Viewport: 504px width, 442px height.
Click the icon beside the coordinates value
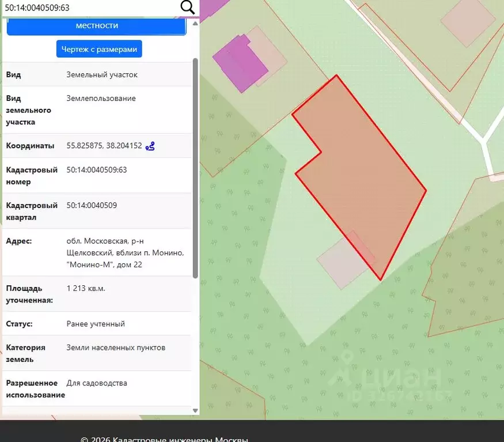coord(150,146)
